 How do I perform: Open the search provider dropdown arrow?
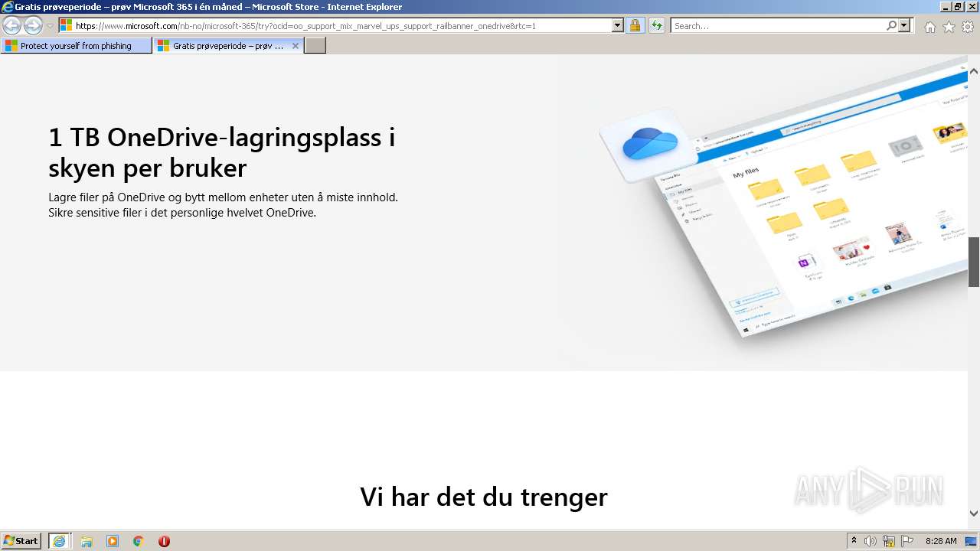pyautogui.click(x=904, y=26)
